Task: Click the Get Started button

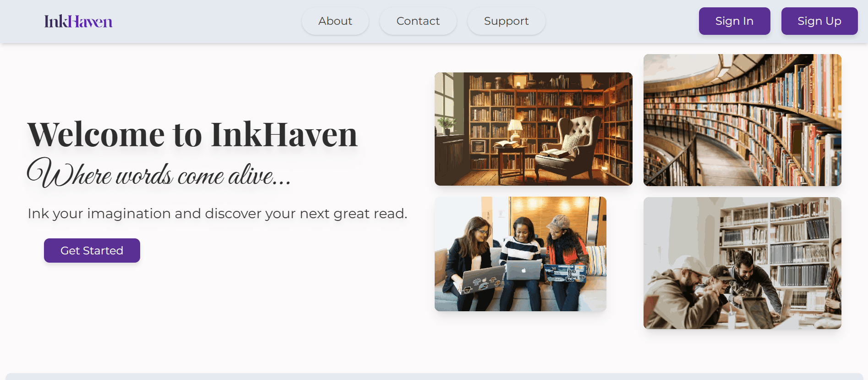Action: pyautogui.click(x=92, y=250)
